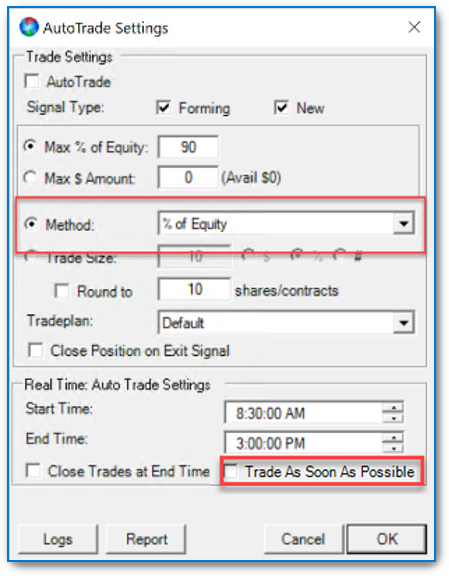Tick the Round to checkbox
The image size is (449, 576).
pyautogui.click(x=61, y=291)
